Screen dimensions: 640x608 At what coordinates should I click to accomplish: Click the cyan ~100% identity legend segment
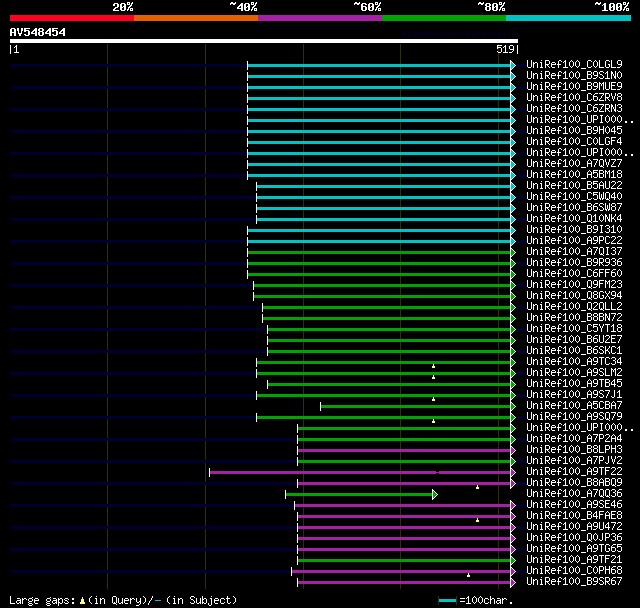[569, 18]
